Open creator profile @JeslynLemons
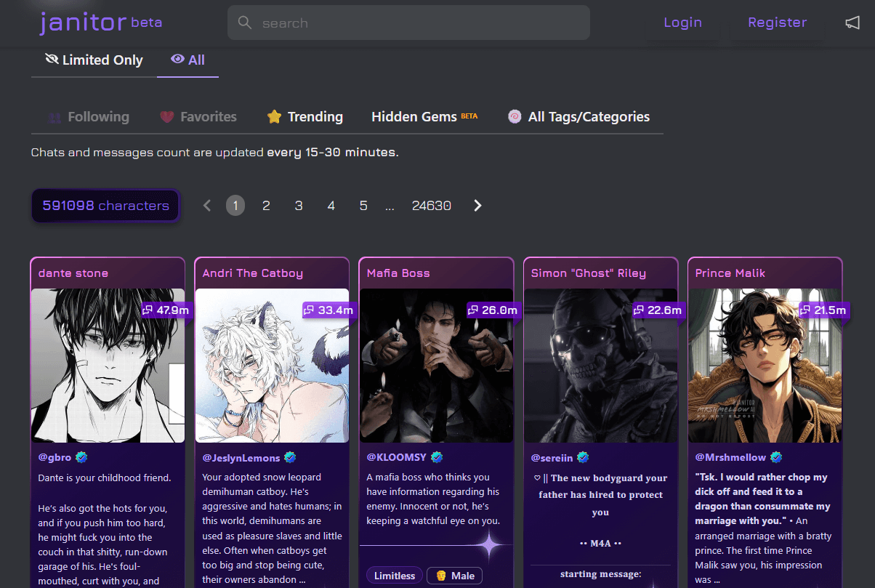The height and width of the screenshot is (588, 875). tap(241, 458)
